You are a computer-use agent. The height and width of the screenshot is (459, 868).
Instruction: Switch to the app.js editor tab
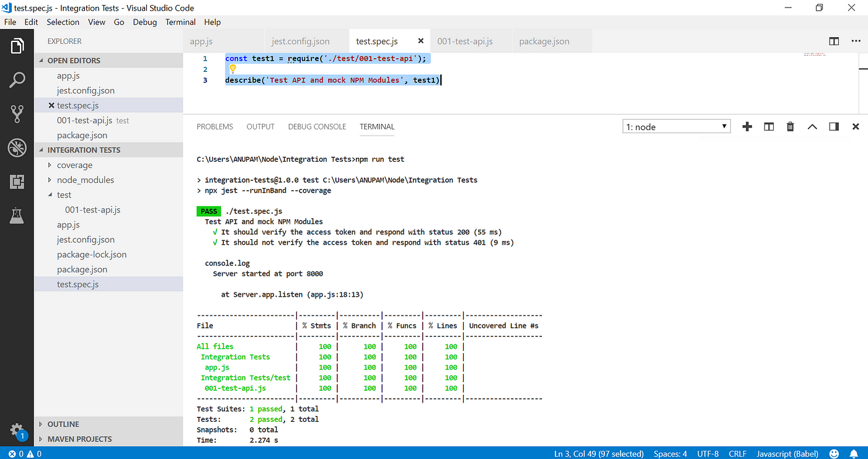click(x=224, y=42)
